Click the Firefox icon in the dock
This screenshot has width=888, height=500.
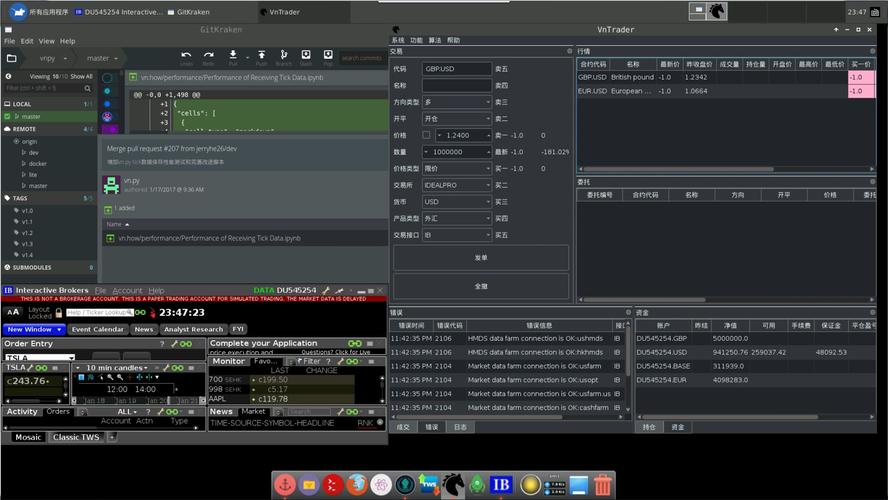click(x=357, y=485)
